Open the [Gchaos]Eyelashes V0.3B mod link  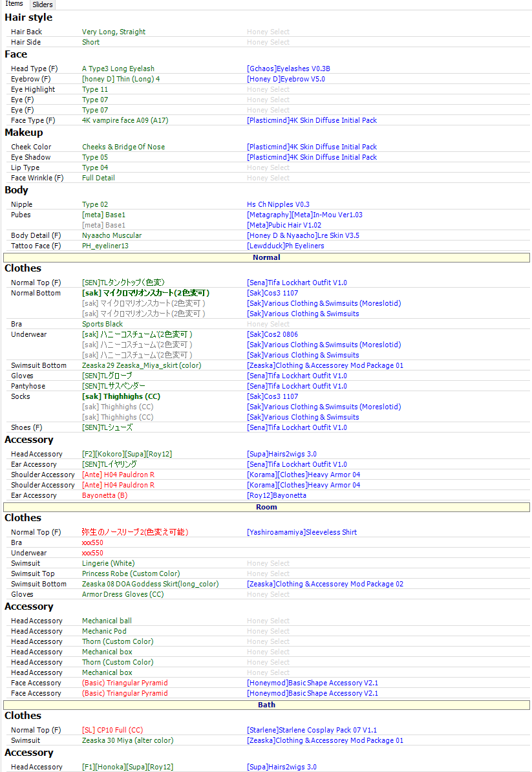click(288, 69)
